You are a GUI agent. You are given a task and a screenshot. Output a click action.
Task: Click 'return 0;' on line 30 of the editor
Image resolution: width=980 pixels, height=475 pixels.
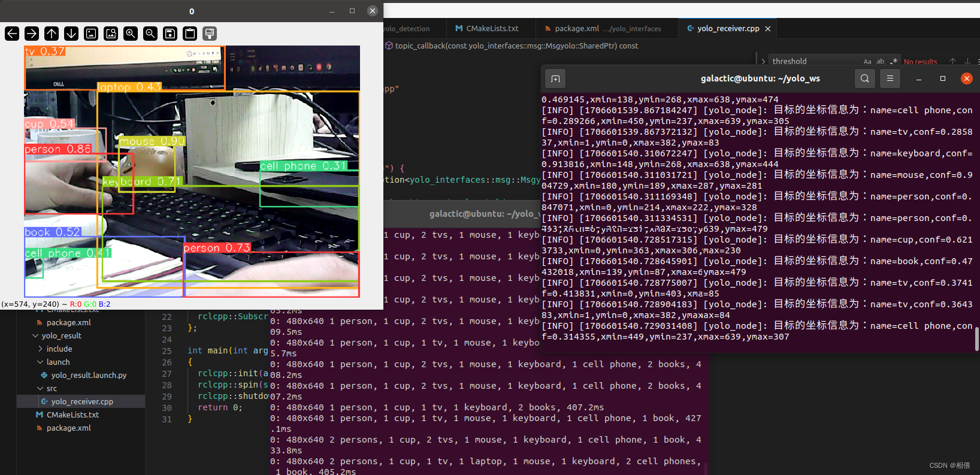click(x=220, y=408)
